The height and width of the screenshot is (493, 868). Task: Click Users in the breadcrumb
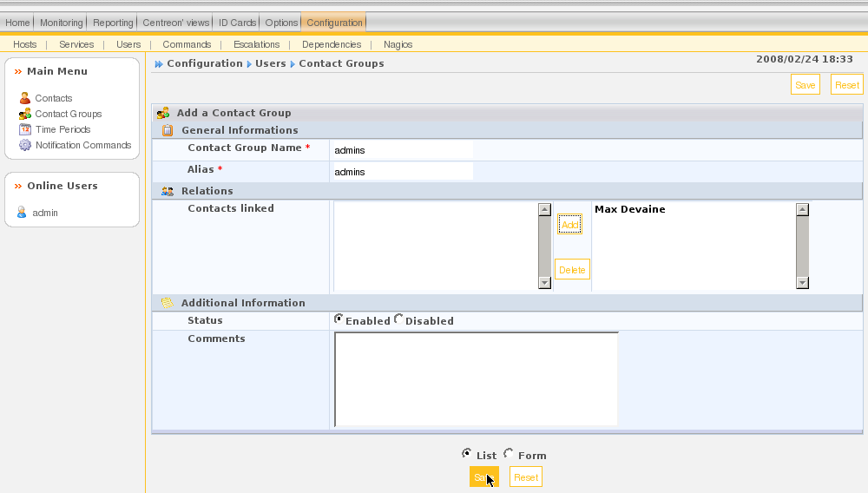[x=270, y=63]
